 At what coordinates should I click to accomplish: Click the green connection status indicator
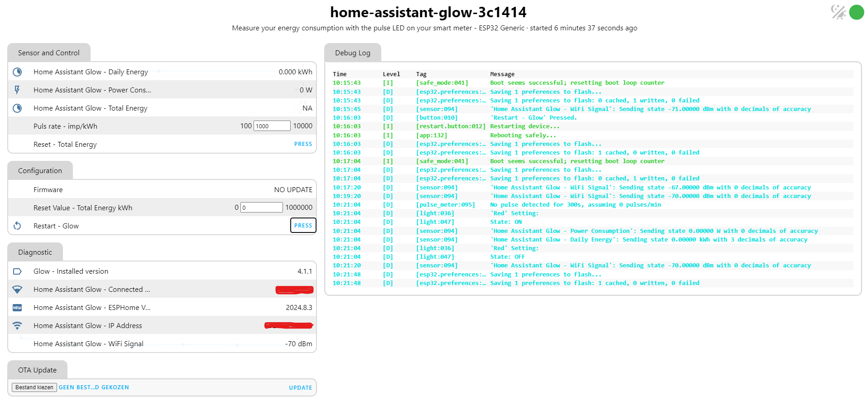point(857,12)
